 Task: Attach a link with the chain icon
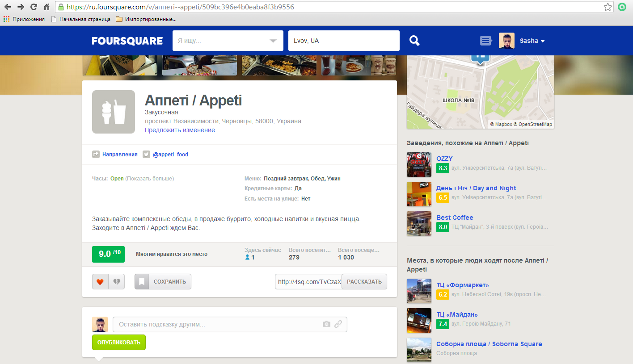point(338,324)
